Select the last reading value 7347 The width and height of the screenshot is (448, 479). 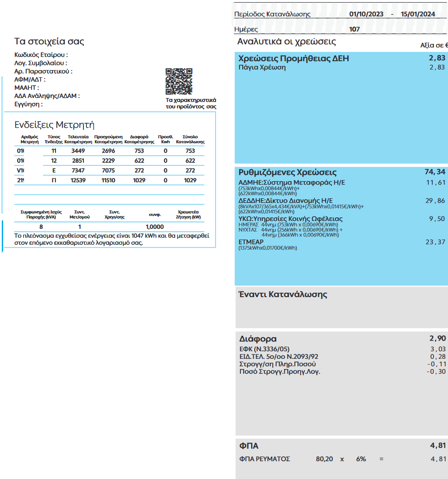coord(78,170)
